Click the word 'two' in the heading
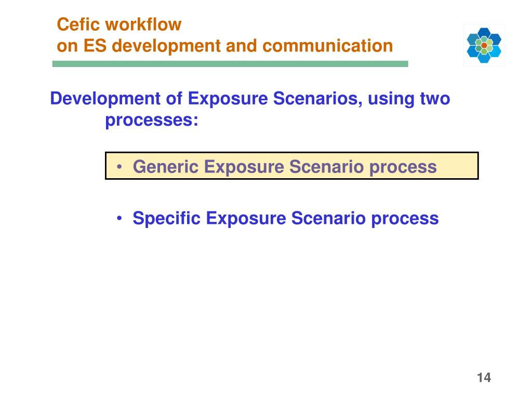The width and height of the screenshot is (532, 399). [435, 98]
